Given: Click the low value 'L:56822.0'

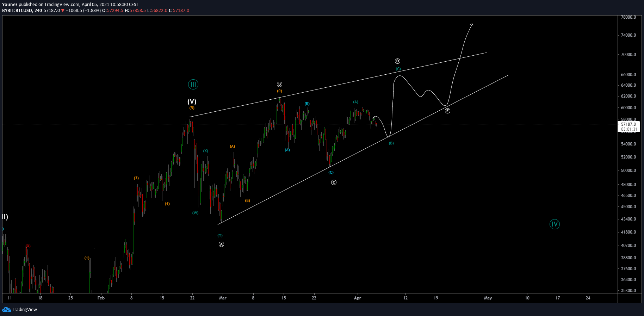Looking at the screenshot, I should pos(157,11).
